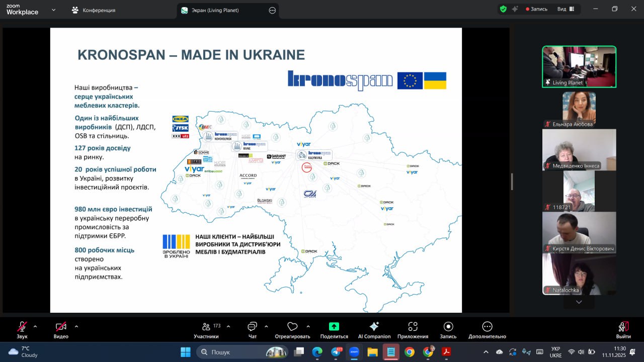
Task: Switch input language УКР UKRE
Action: coord(555,352)
